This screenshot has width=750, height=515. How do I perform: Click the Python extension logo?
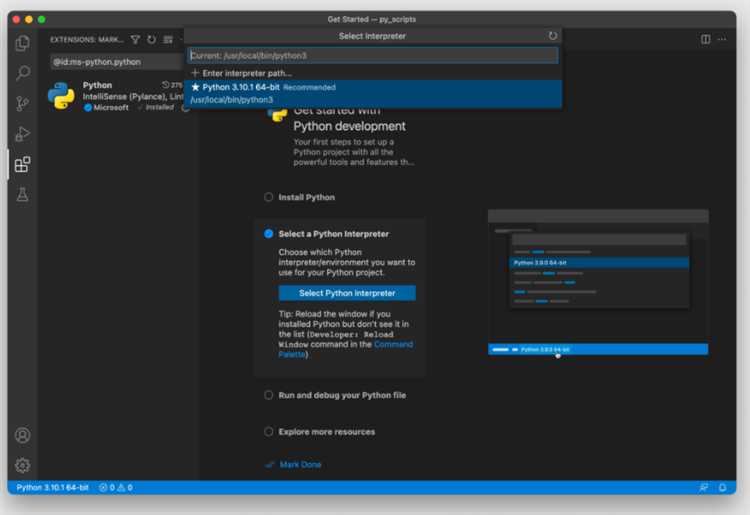[61, 96]
